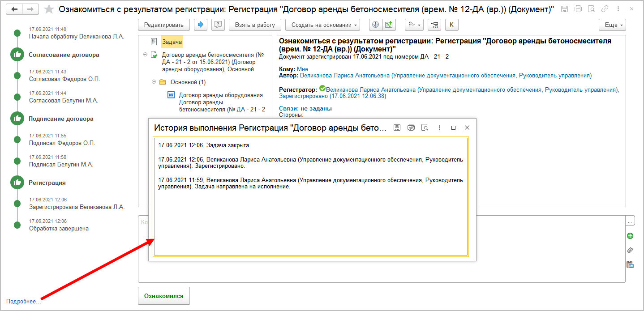Open the История выполнения dialog three-dot menu
This screenshot has width=644, height=311.
tap(439, 128)
